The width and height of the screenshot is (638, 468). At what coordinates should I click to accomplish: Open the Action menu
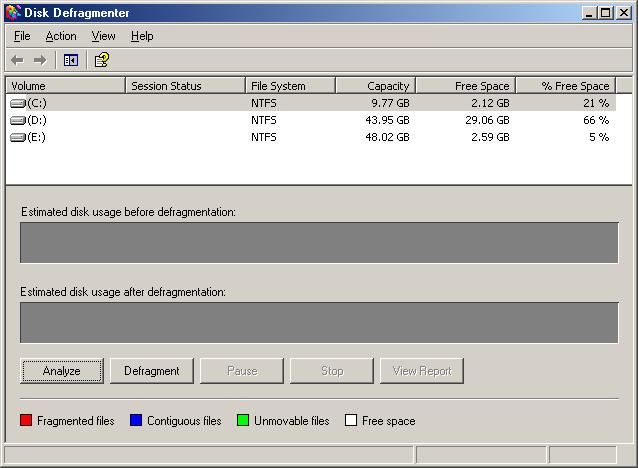point(61,36)
